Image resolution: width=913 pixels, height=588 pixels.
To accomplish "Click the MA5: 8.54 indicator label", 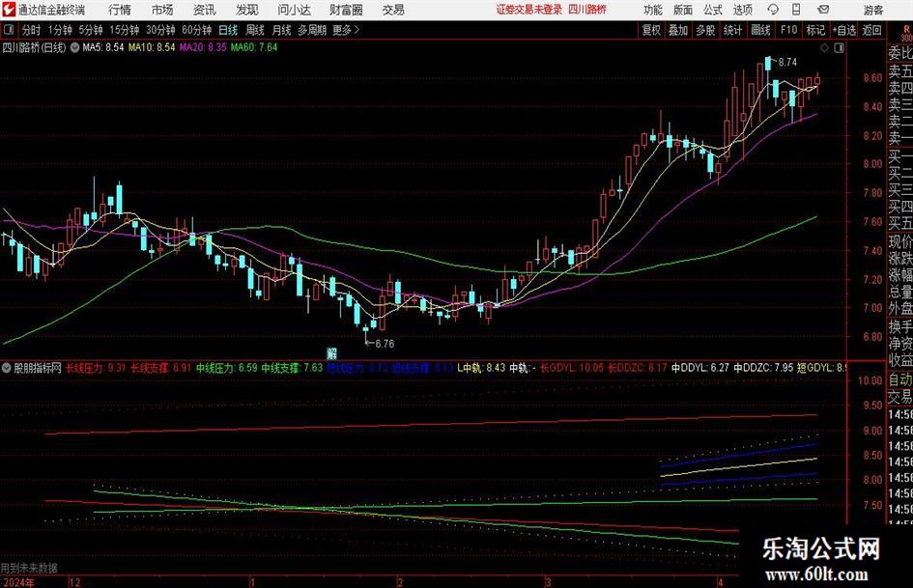I will tap(103, 47).
